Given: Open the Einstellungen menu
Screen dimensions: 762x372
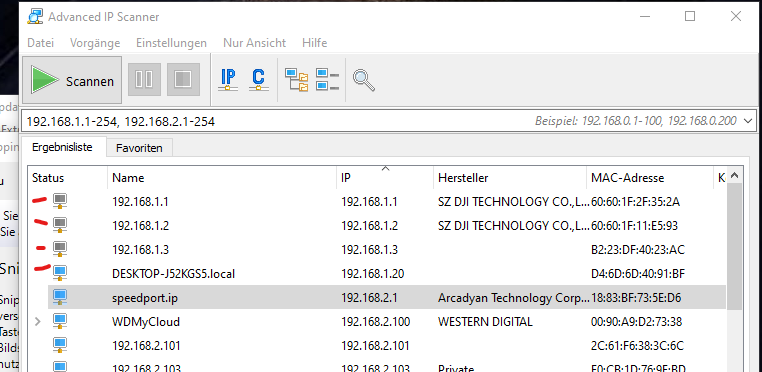Looking at the screenshot, I should (171, 43).
